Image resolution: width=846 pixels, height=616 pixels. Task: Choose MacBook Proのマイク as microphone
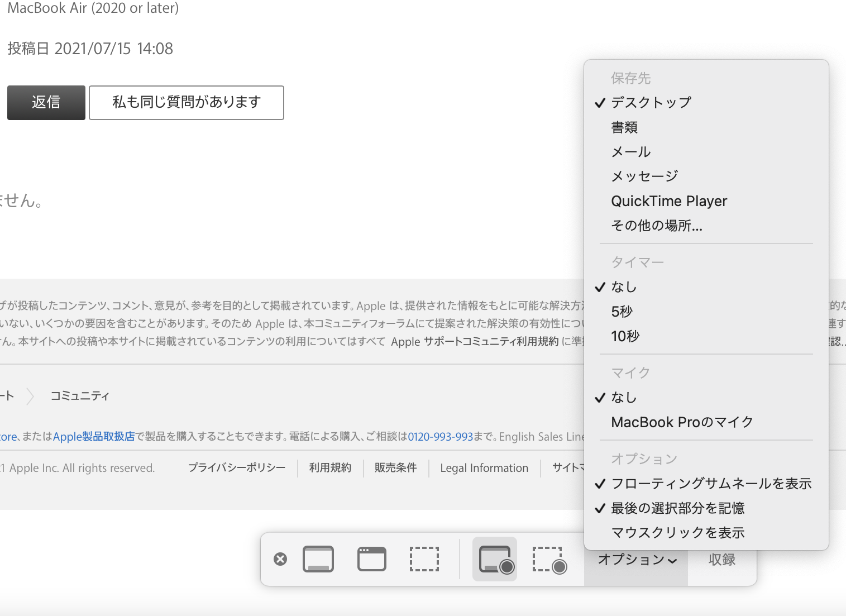click(682, 422)
